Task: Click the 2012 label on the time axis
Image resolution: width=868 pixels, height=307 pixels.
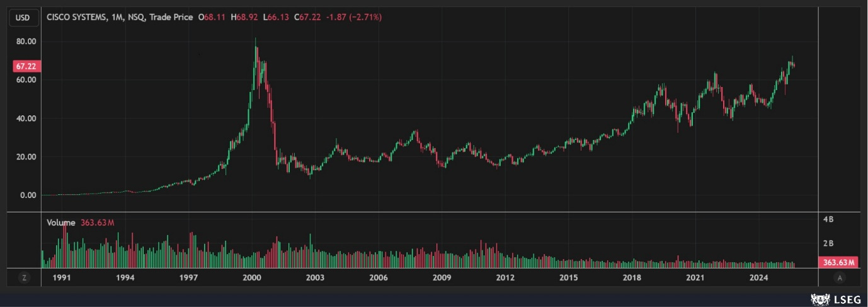Action: [505, 278]
